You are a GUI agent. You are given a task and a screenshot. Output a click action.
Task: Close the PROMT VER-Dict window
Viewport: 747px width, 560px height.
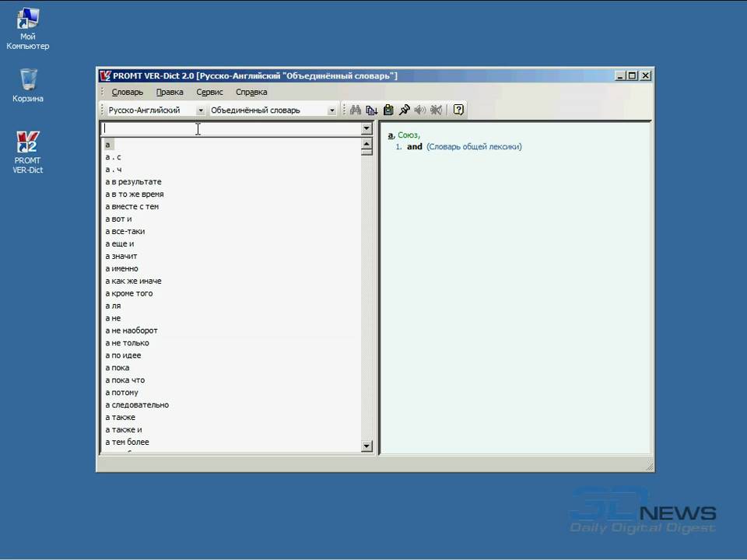pos(646,75)
